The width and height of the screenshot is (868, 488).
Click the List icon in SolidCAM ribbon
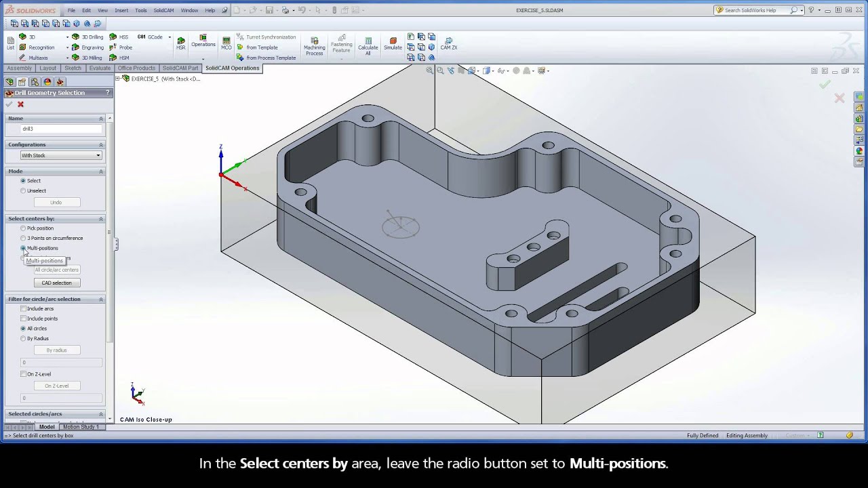(x=10, y=43)
